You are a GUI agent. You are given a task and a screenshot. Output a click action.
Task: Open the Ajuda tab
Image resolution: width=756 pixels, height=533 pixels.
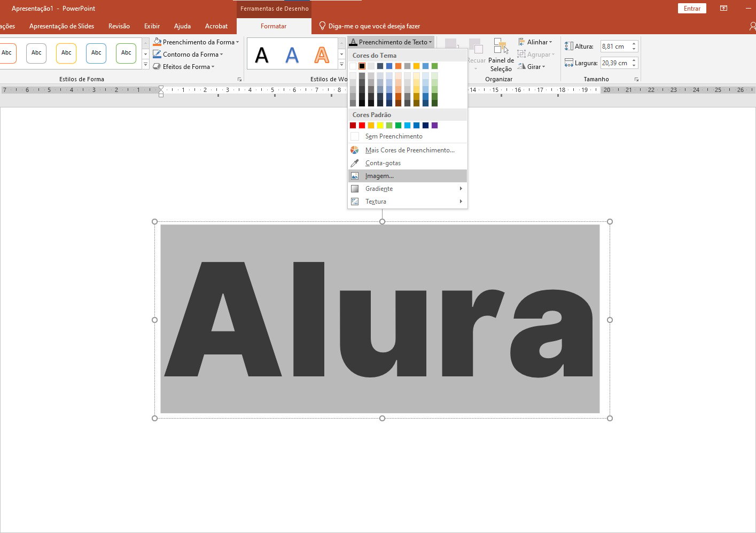click(x=182, y=26)
